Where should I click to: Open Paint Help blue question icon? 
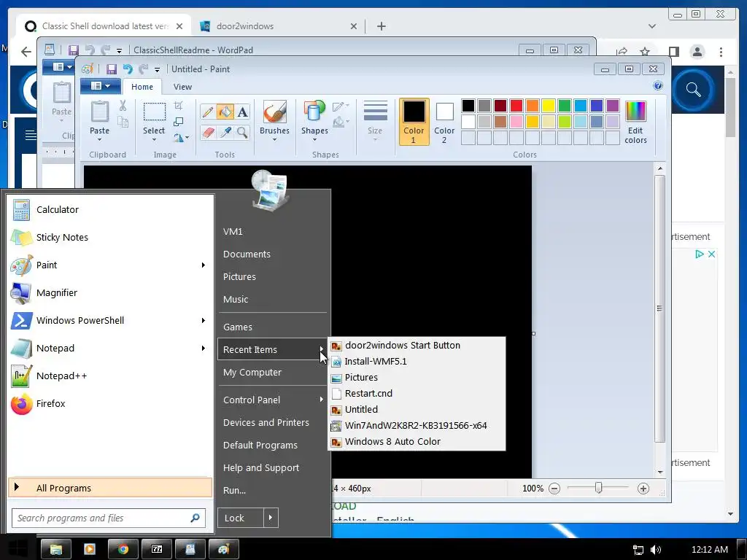pyautogui.click(x=658, y=86)
